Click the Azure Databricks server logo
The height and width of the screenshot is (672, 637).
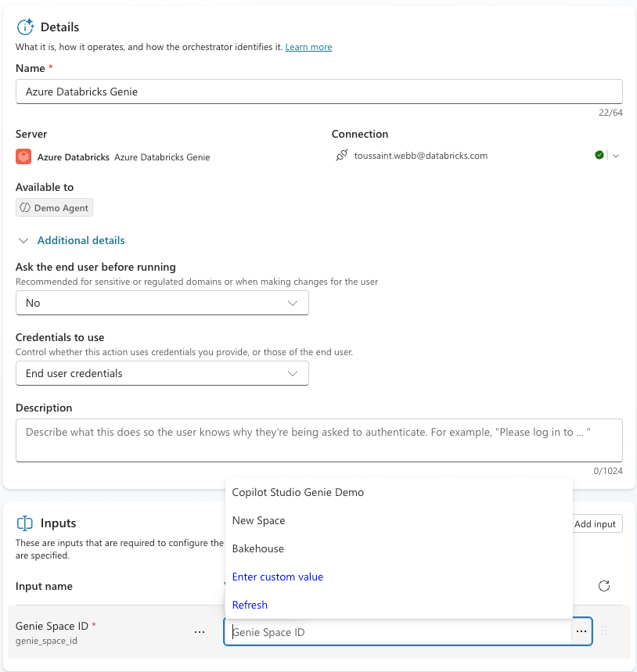click(23, 156)
